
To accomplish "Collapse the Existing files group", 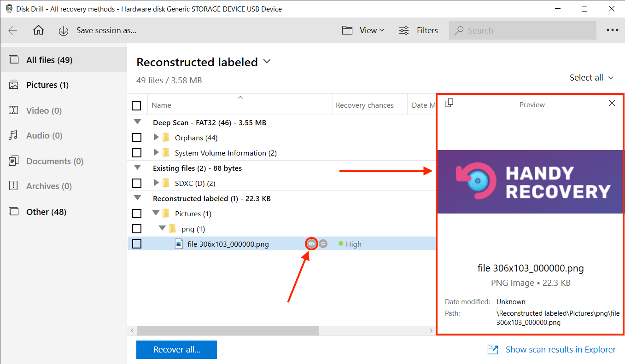I will tap(136, 168).
